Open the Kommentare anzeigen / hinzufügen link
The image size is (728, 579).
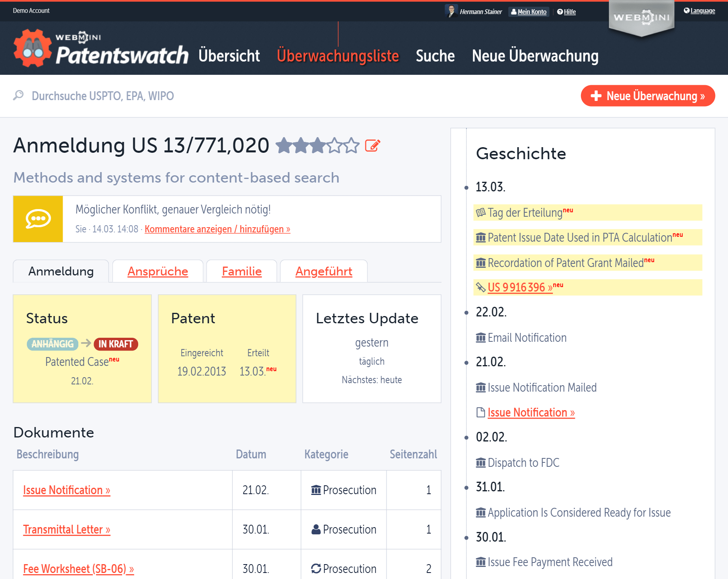pos(217,229)
